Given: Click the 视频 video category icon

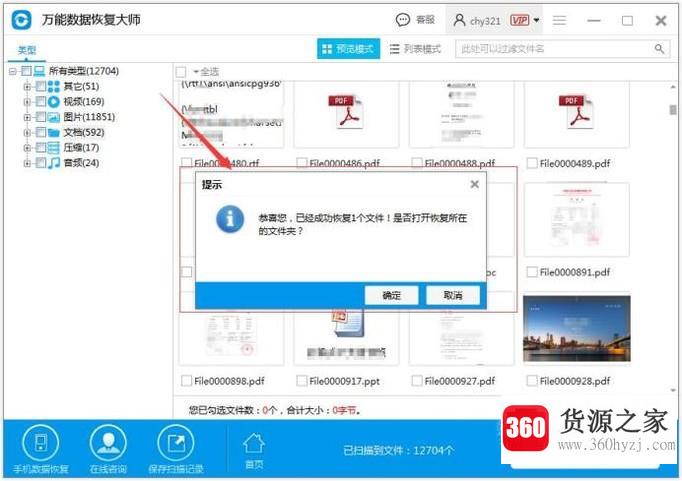Looking at the screenshot, I should coord(53,102).
